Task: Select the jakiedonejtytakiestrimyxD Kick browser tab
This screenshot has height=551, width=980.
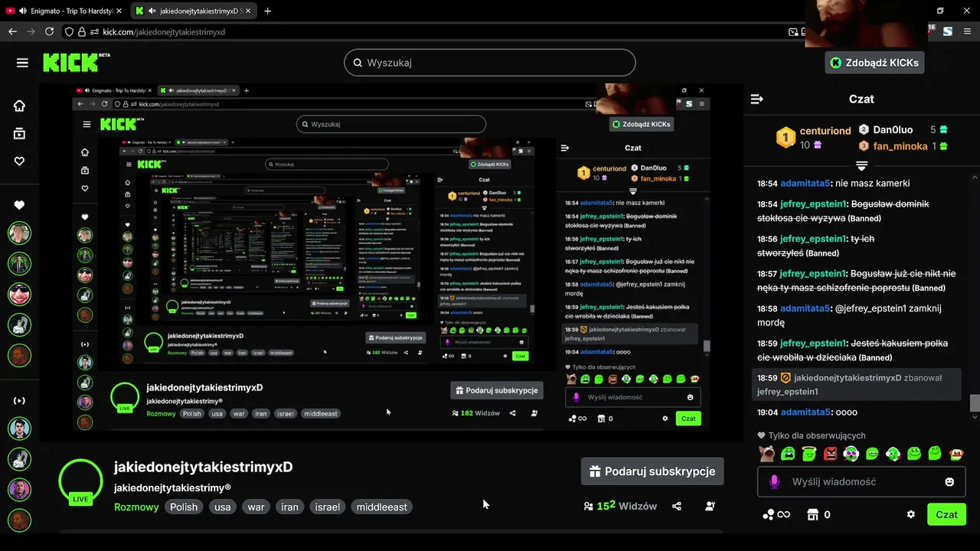Action: tap(194, 11)
